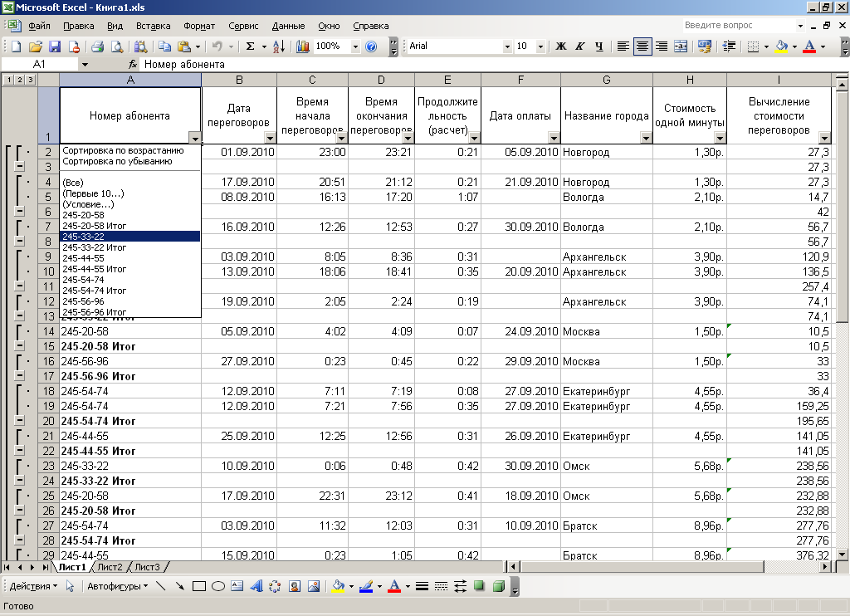Open the filter dropdown for Стоимость одной минуты

tap(720, 138)
